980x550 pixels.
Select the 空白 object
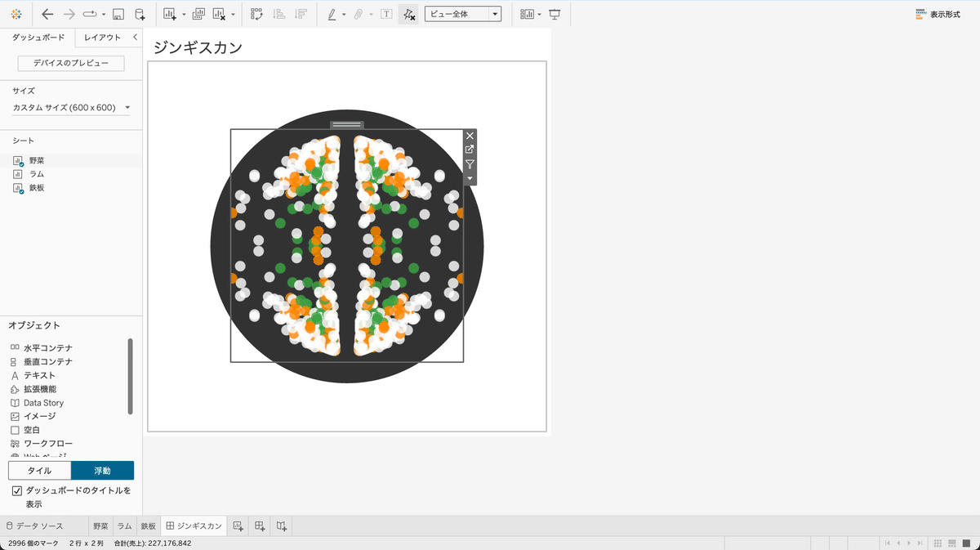click(x=25, y=430)
